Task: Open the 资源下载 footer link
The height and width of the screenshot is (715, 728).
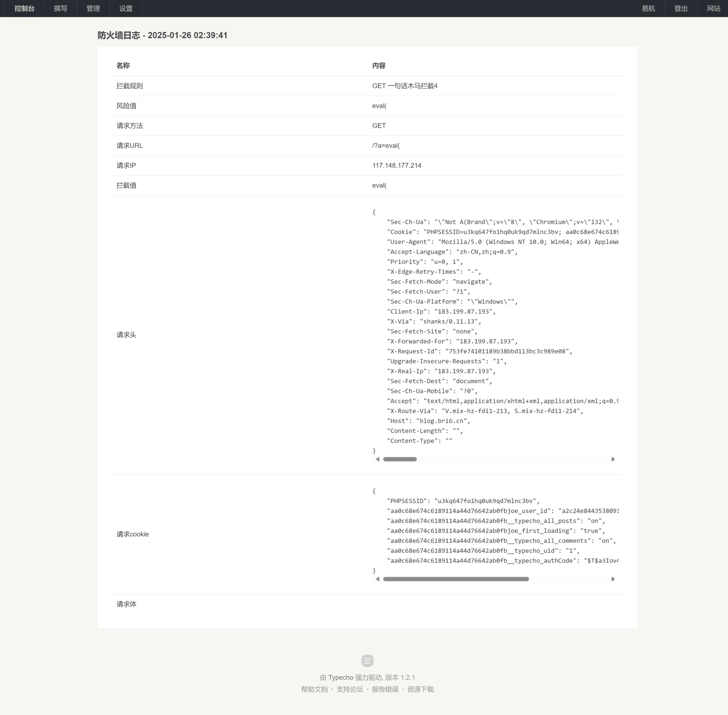Action: [x=420, y=689]
